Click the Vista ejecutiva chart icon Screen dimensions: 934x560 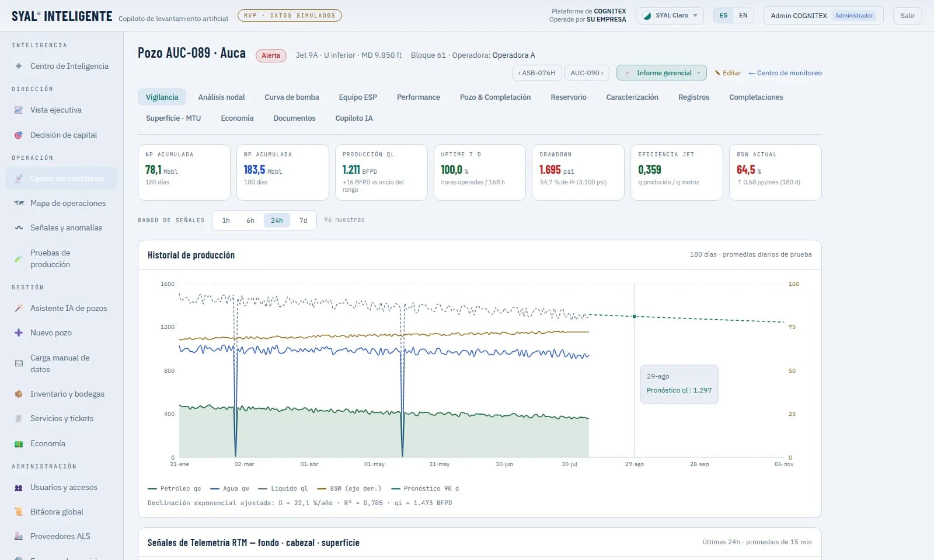pyautogui.click(x=19, y=110)
